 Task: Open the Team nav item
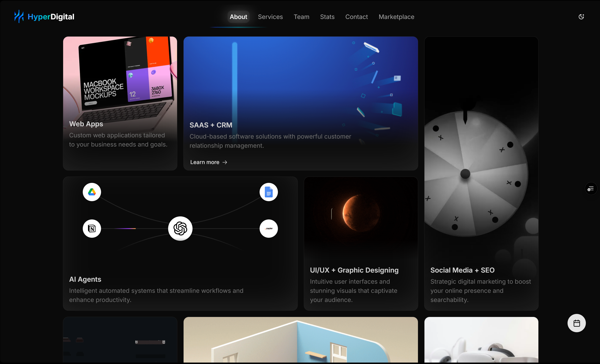[301, 17]
